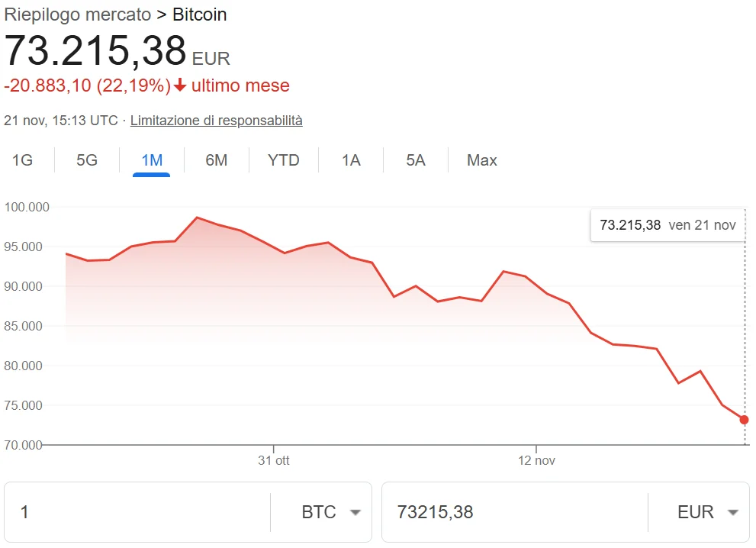This screenshot has height=548, width=756.
Task: Click the large 73.215,38 EUR price heading
Action: [95, 52]
